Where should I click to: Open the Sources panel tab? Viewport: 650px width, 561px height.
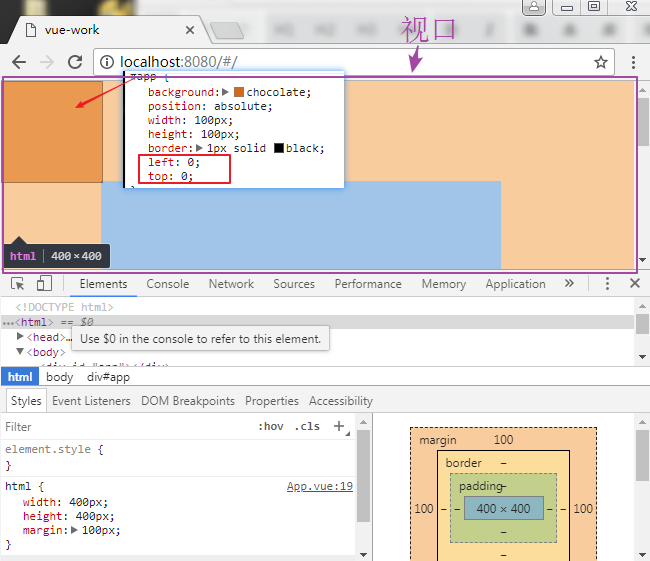click(x=294, y=284)
